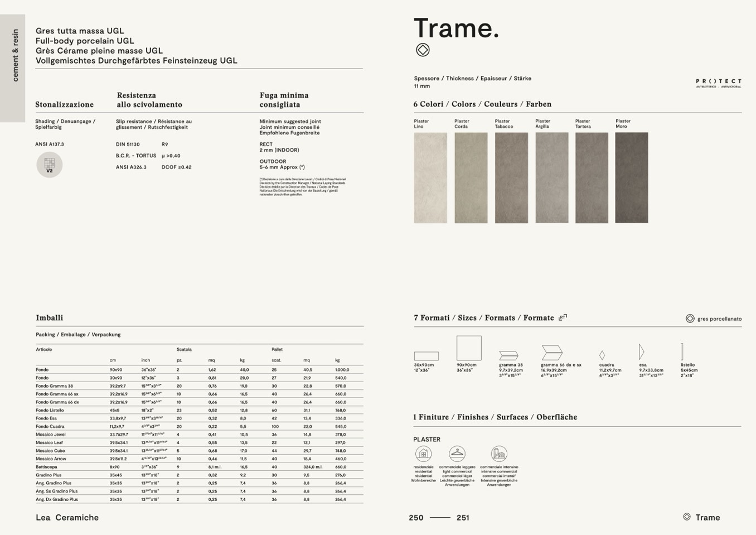Select the 30x90cm rectangle format shape
Image resolution: width=756 pixels, height=535 pixels.
426,356
